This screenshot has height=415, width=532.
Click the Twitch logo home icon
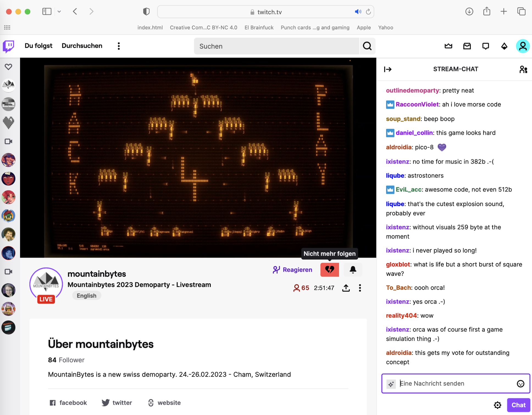click(9, 46)
